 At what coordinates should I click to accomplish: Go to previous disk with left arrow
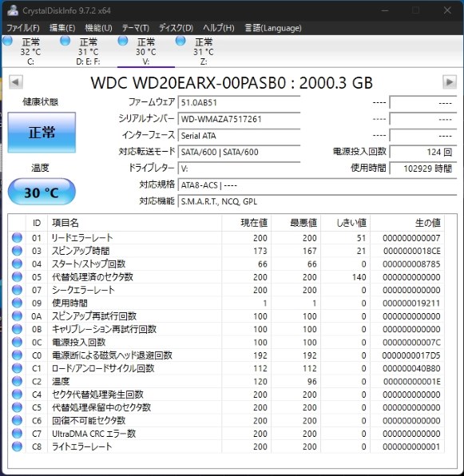point(16,82)
